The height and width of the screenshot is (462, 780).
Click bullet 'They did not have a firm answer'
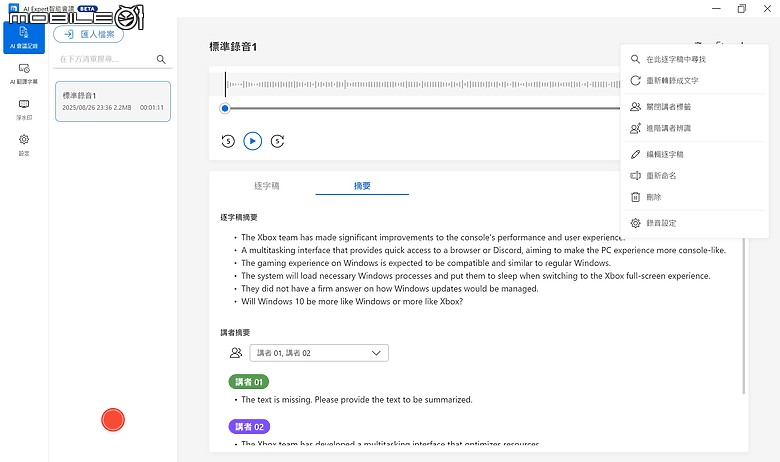390,289
